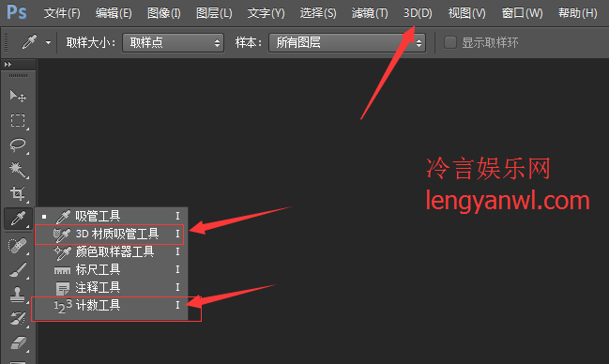Expand the toolbar with double-arrow
This screenshot has height=364, width=609.
[x=8, y=64]
